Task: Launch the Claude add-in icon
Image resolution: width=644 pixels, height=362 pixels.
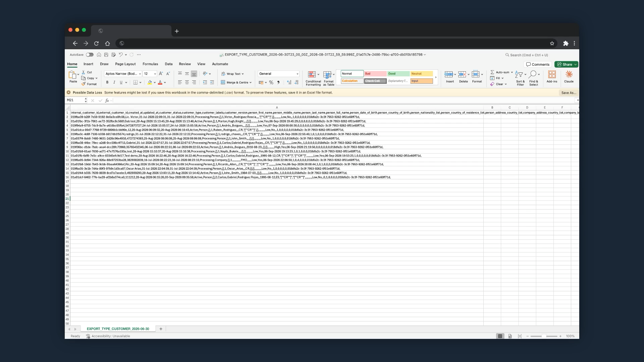Action: coord(569,74)
